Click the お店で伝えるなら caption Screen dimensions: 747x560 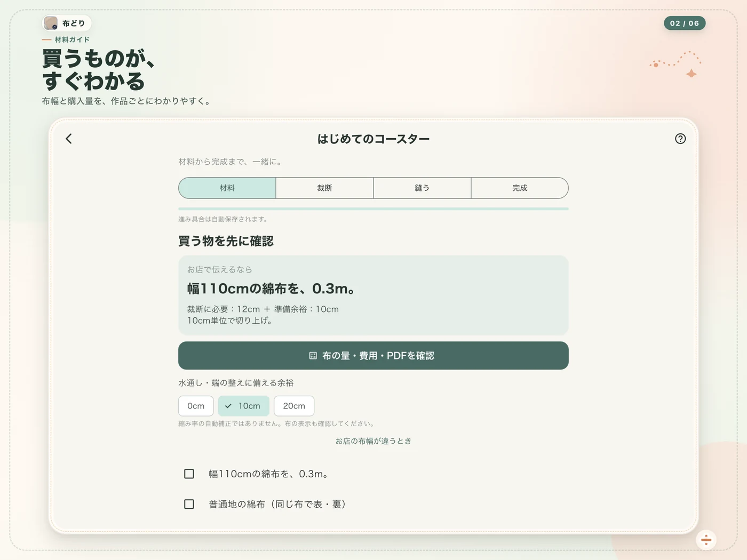219,269
